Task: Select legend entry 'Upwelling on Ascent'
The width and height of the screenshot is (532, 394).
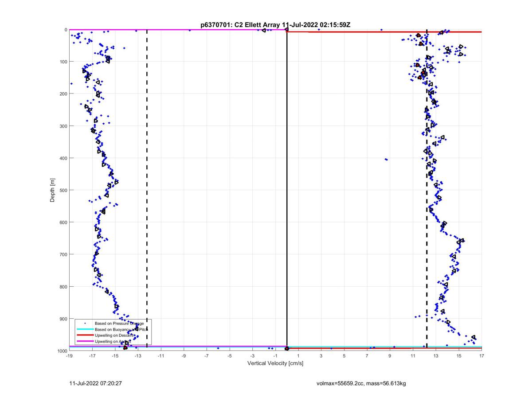Action: pos(113,342)
